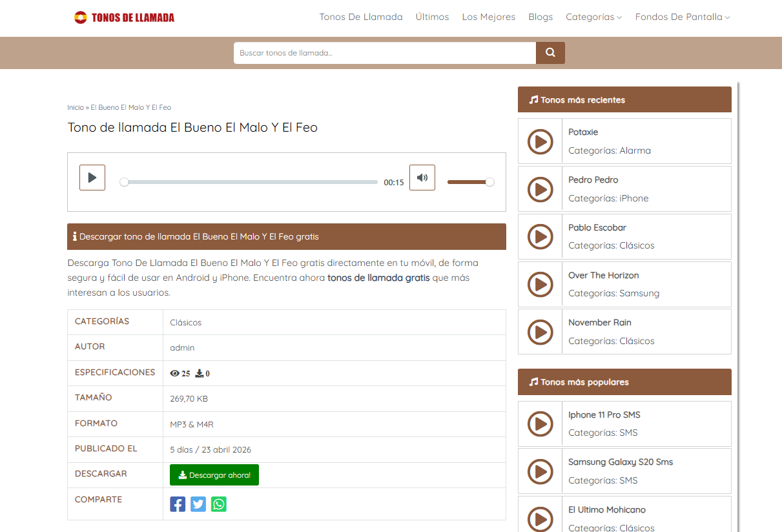The image size is (782, 532).
Task: Open the November Rain ringtone title
Action: (x=600, y=322)
